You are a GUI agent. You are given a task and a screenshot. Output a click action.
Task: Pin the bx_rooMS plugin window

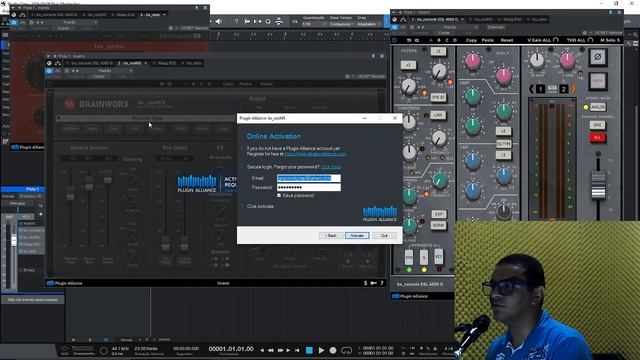[373, 56]
